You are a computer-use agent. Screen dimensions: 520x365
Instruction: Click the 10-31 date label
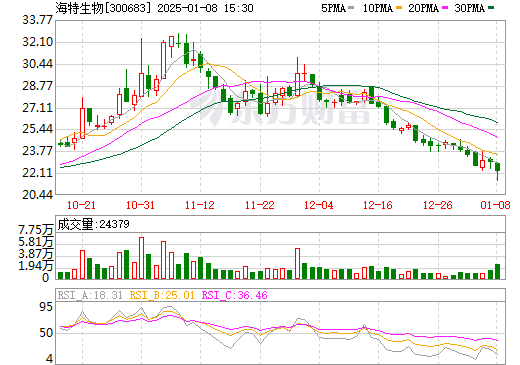(140, 205)
